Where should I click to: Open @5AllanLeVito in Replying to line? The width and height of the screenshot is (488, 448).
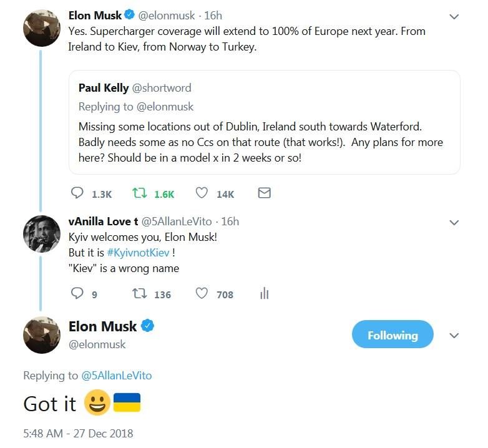[x=117, y=376]
